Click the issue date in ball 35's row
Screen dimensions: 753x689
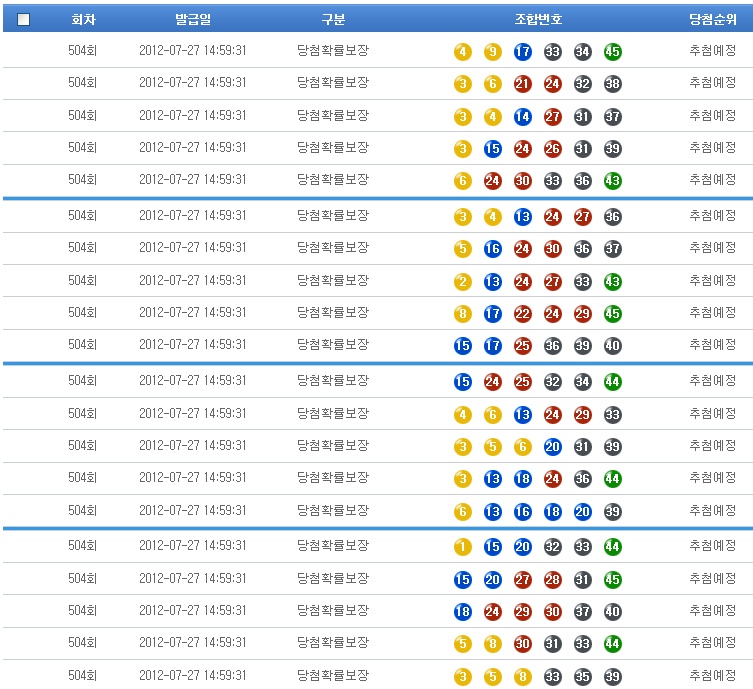pyautogui.click(x=192, y=676)
